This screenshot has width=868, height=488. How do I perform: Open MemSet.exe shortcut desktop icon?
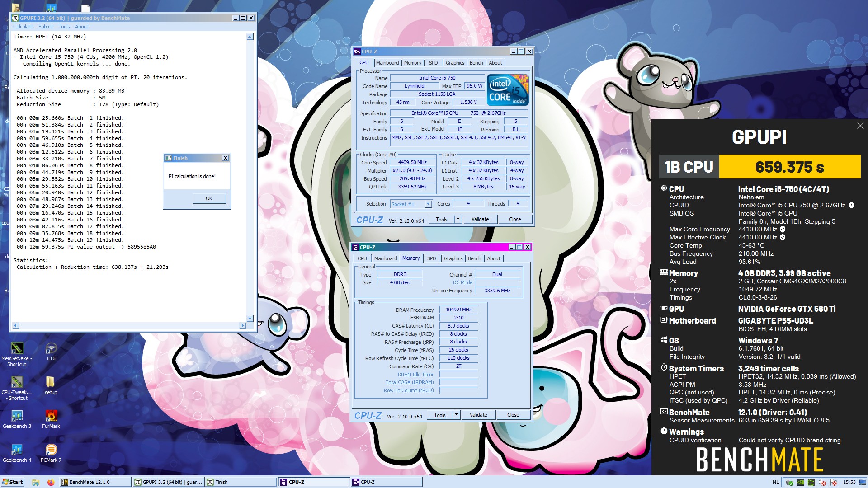[17, 354]
